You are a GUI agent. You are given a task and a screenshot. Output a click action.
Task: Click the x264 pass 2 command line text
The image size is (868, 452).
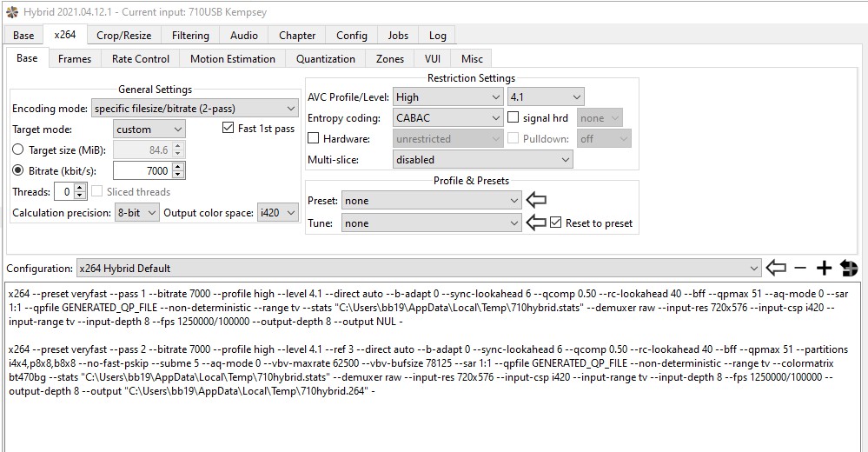coord(427,370)
